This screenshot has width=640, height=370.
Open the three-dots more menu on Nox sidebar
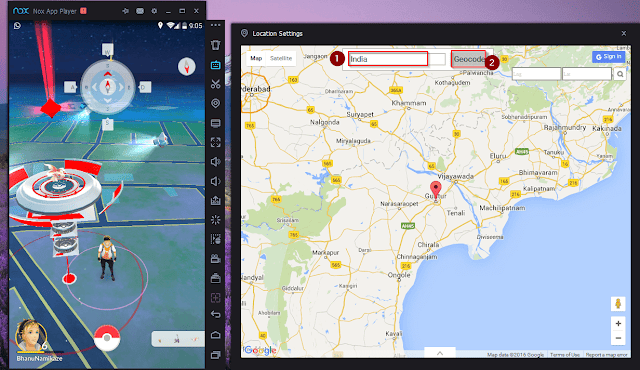pyautogui.click(x=216, y=25)
